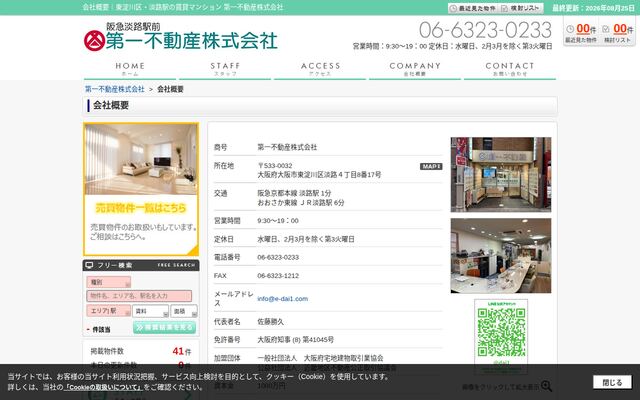Click the info@e-dai1.com email link

282,299
